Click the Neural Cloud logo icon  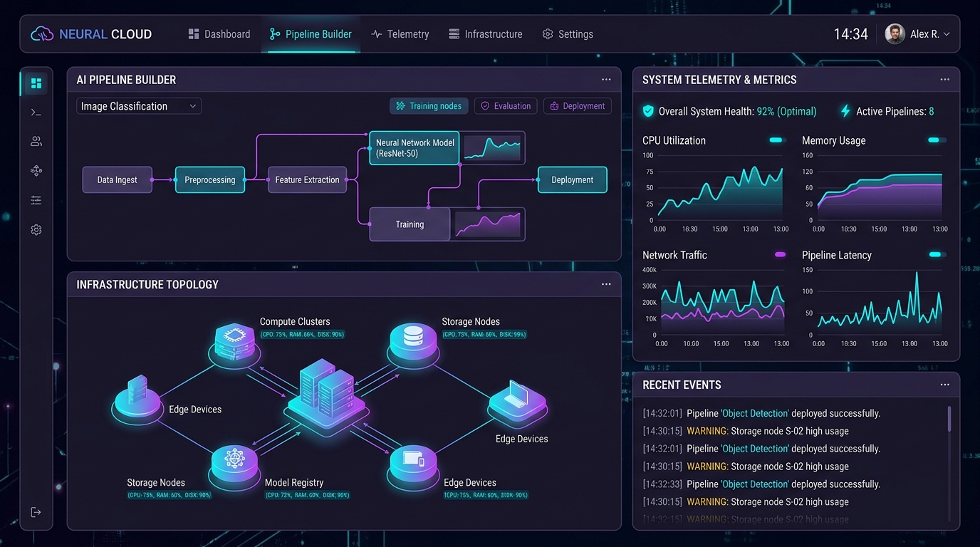click(42, 33)
